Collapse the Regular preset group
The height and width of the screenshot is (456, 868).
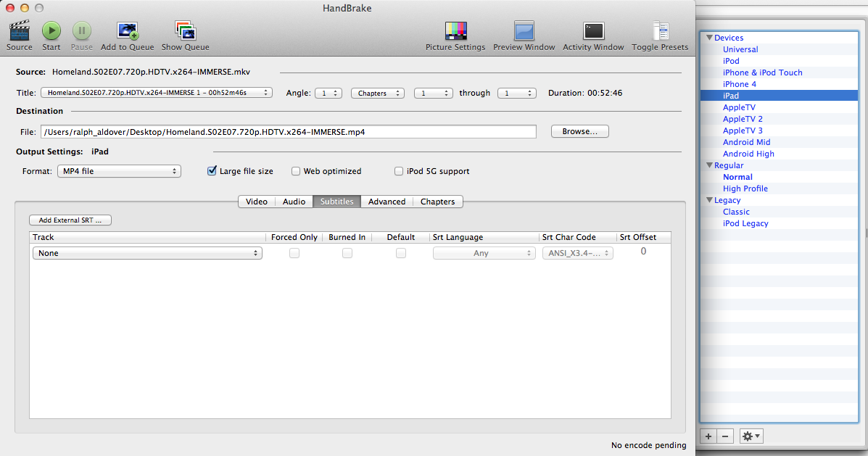(709, 165)
